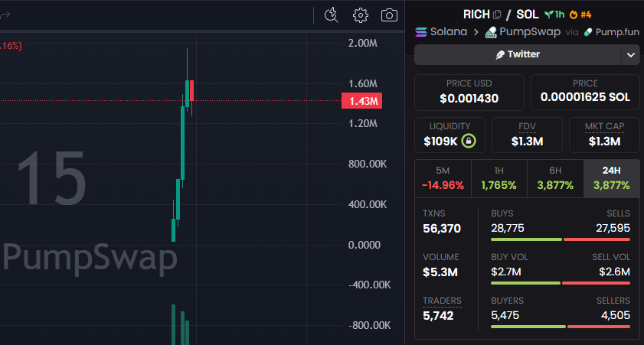Click the Solana chain logo icon
Screen dimensions: 644x345
[421, 31]
